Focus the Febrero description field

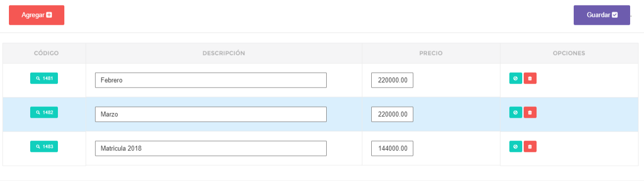[x=211, y=80]
